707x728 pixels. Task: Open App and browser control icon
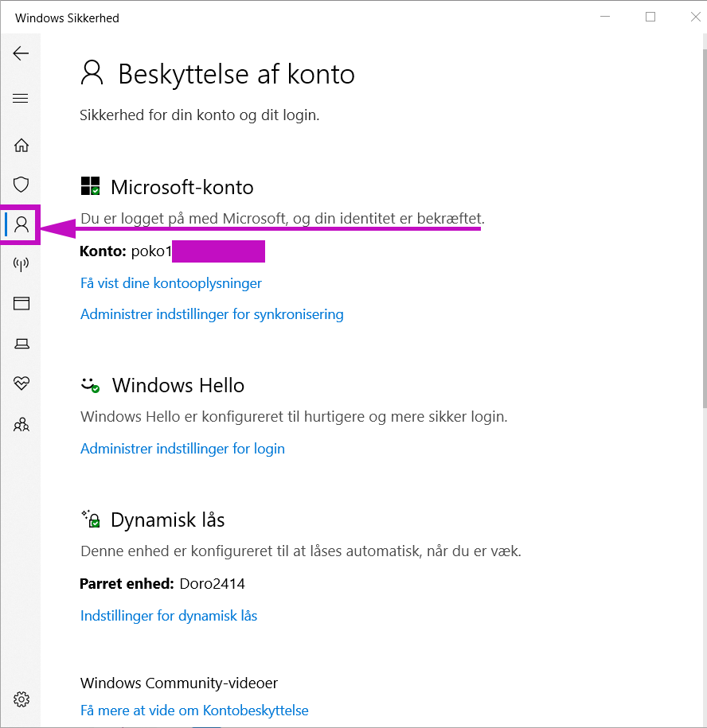click(x=21, y=303)
